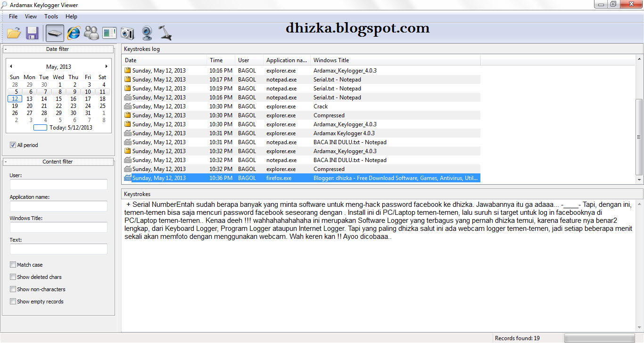Open the chat log via two-people icon
The height and width of the screenshot is (343, 644).
coord(91,33)
